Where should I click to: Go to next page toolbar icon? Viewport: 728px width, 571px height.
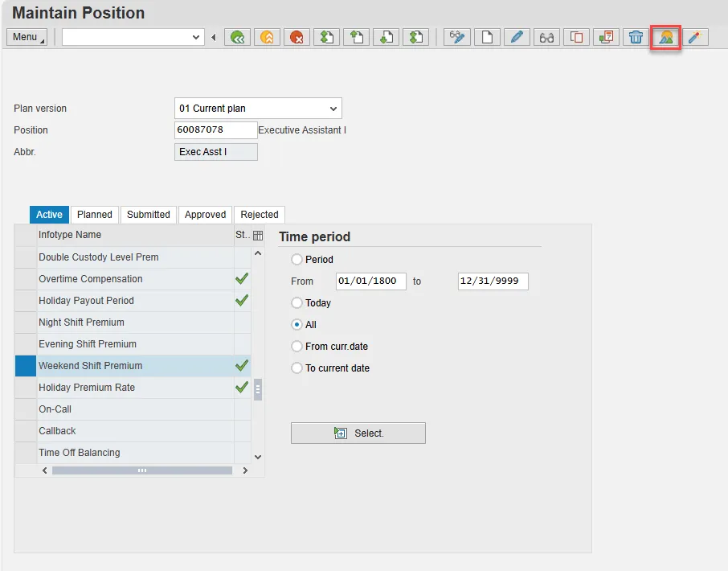pyautogui.click(x=386, y=37)
